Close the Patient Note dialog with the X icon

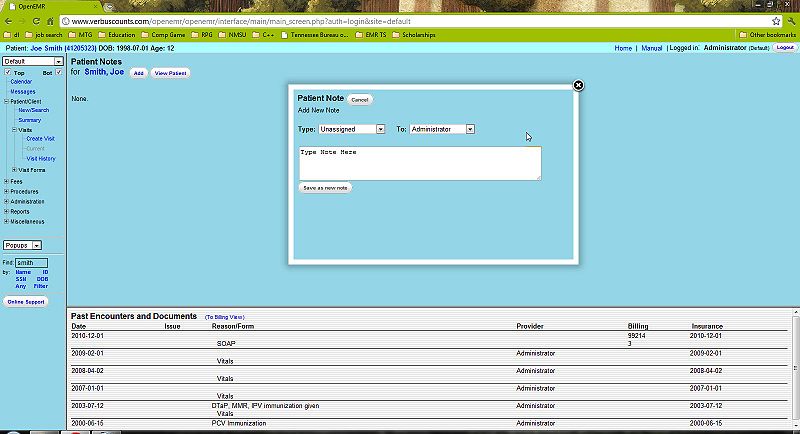[578, 85]
